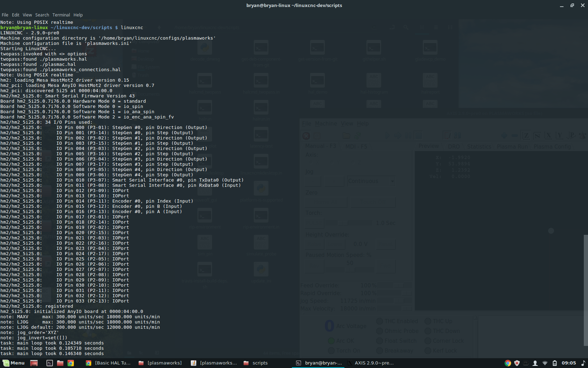This screenshot has height=368, width=588.
Task: Click 'LINUXCNC - 2.9.0~pre0' version line
Action: click(30, 33)
